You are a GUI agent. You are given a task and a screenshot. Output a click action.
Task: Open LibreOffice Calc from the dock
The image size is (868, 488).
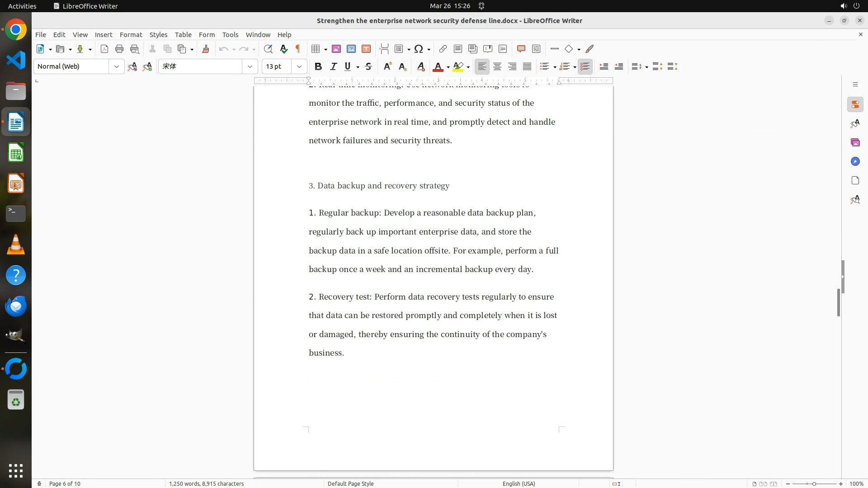click(16, 153)
